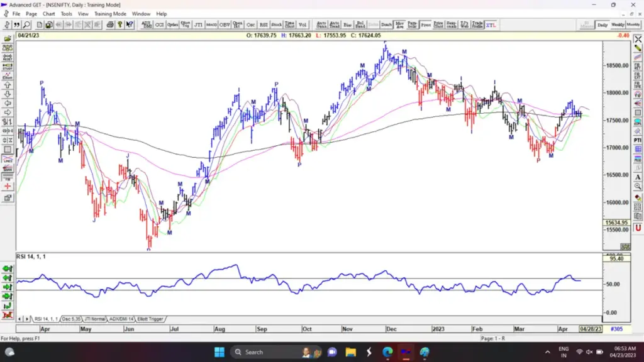644x362 pixels.
Task: Select the Bollinger Band tool icon
Action: point(360,25)
